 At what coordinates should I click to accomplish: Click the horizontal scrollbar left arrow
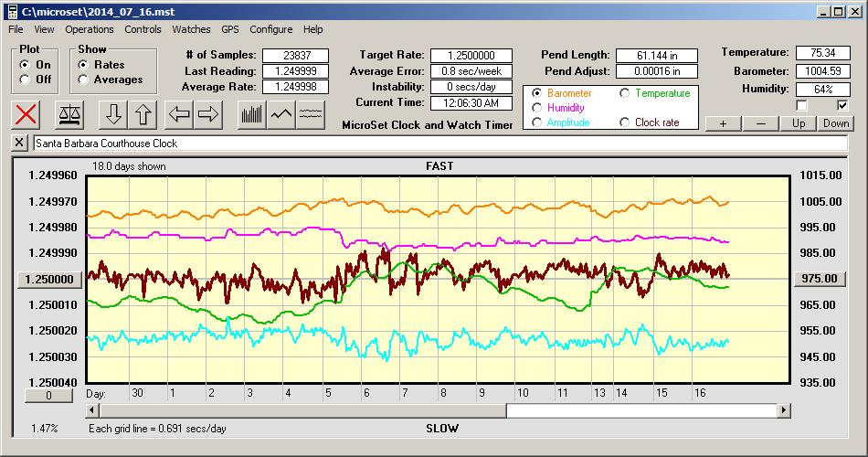[x=93, y=410]
